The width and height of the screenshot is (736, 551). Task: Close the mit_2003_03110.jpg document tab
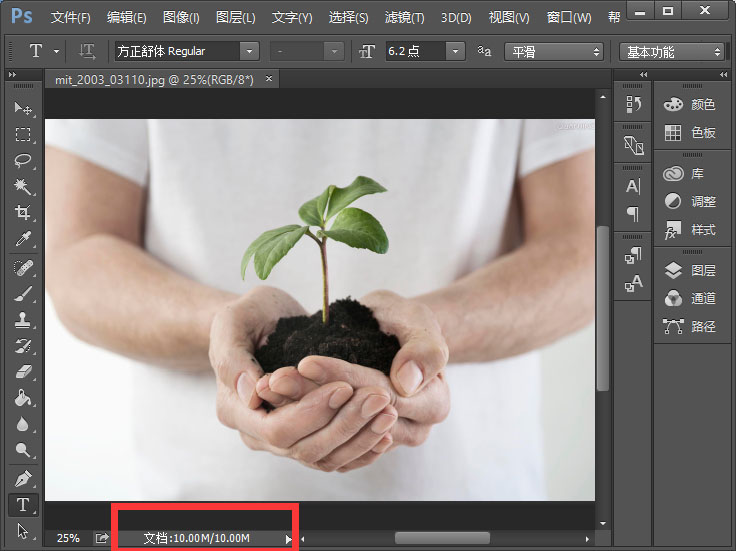269,79
